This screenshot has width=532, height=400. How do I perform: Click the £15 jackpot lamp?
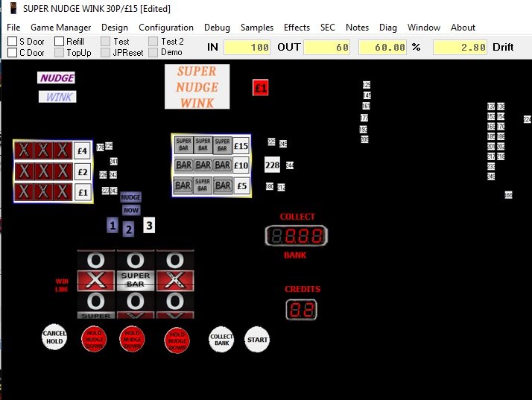pos(241,146)
